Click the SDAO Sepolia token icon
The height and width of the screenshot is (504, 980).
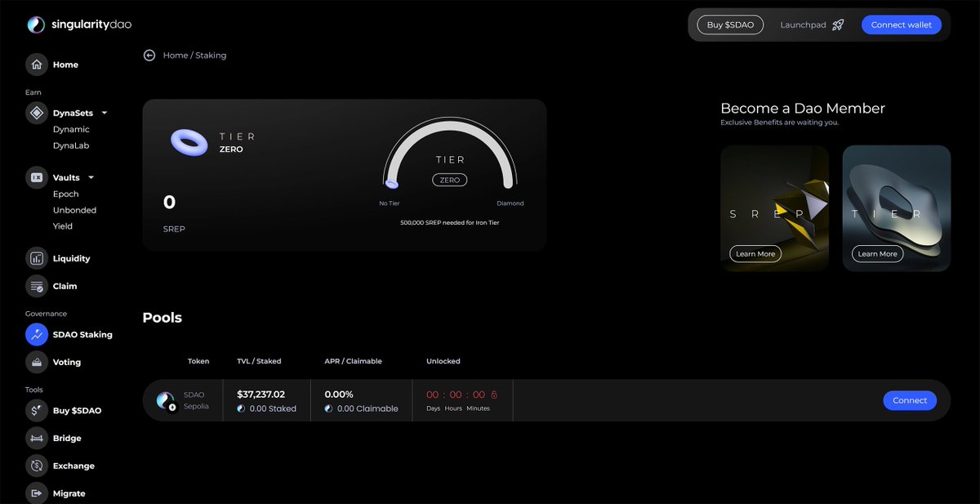click(x=166, y=401)
